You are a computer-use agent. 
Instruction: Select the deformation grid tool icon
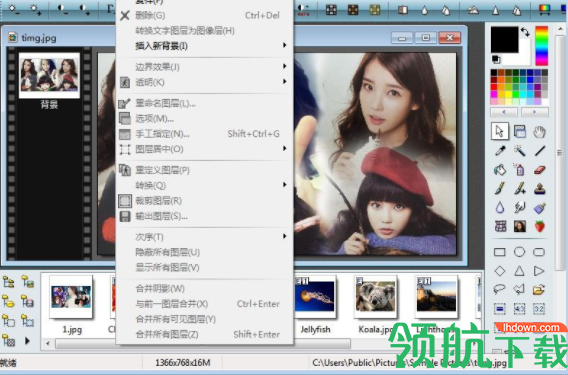(x=500, y=226)
